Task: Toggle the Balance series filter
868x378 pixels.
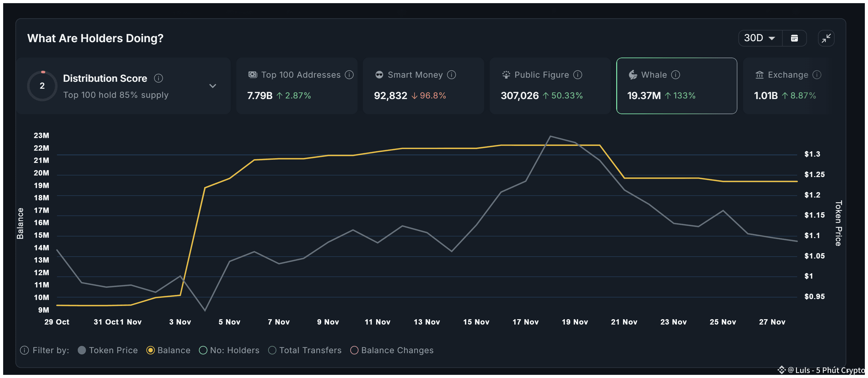Action: coord(168,350)
